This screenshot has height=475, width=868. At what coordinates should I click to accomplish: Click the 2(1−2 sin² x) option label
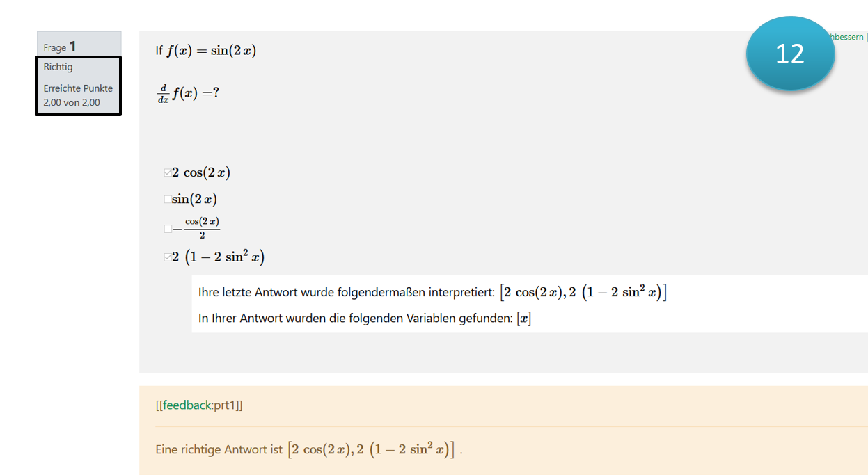coord(219,257)
